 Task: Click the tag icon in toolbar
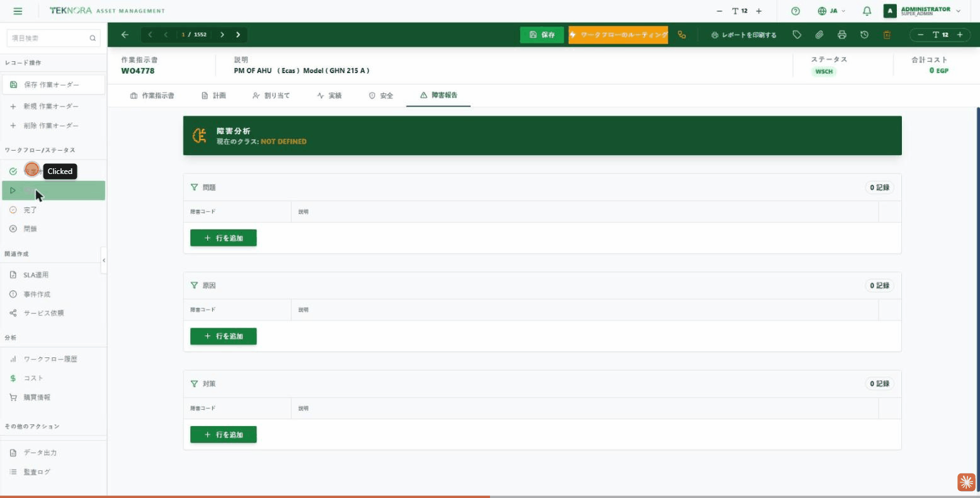point(797,35)
